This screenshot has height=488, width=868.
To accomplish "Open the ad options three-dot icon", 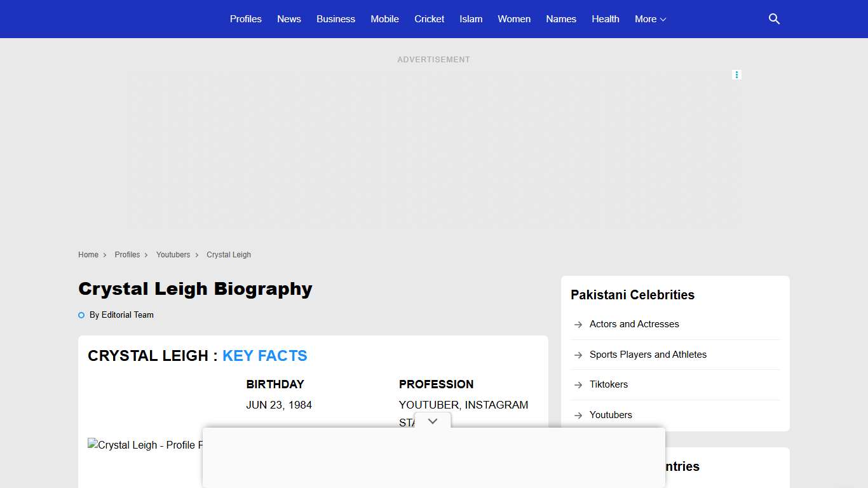I will tap(736, 75).
